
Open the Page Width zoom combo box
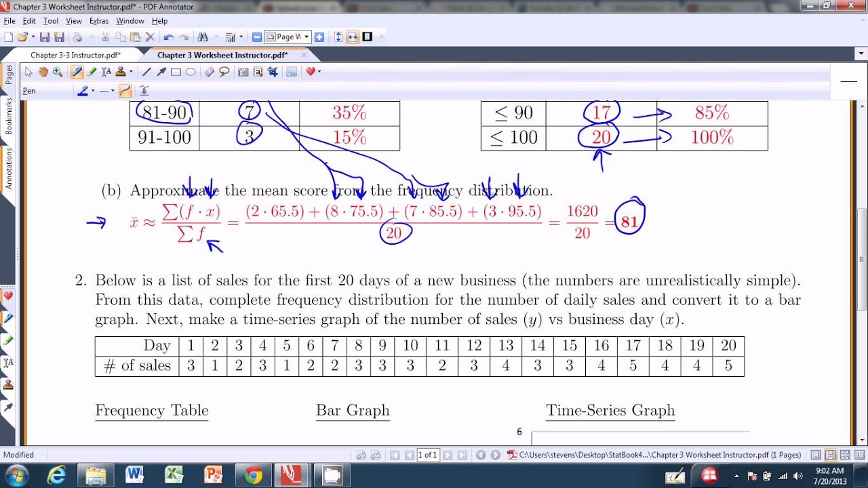[288, 37]
